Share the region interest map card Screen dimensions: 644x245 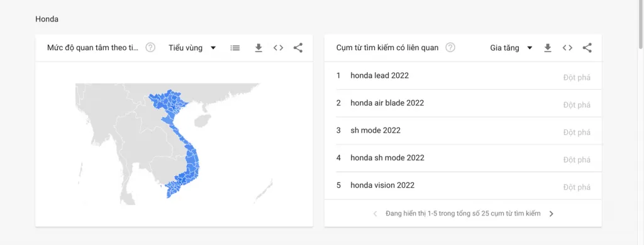(x=298, y=48)
